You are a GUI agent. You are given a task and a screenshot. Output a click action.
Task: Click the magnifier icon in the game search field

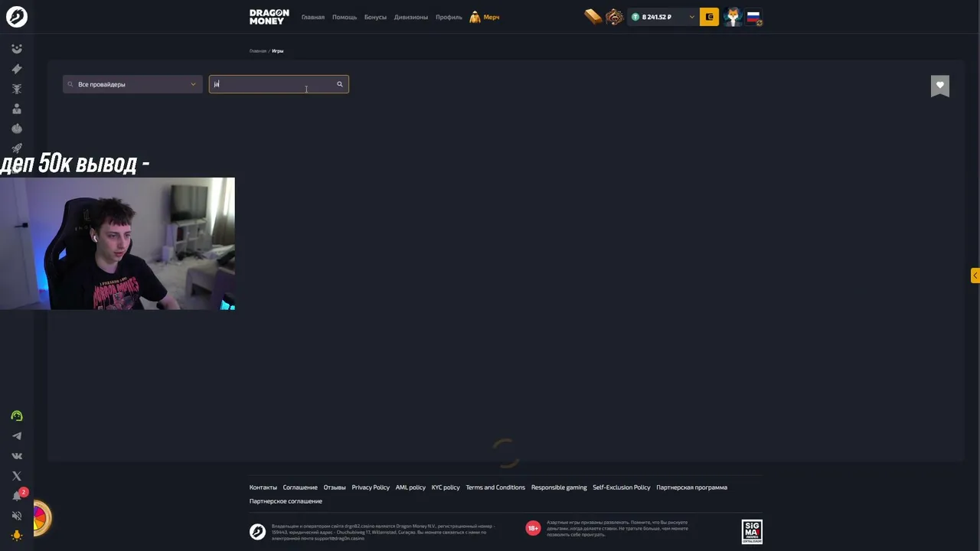coord(340,84)
